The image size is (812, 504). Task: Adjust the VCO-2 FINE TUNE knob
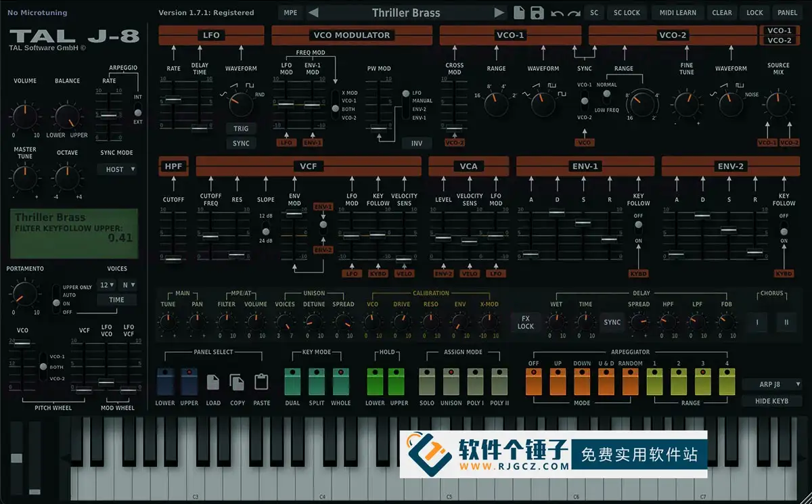tap(687, 104)
